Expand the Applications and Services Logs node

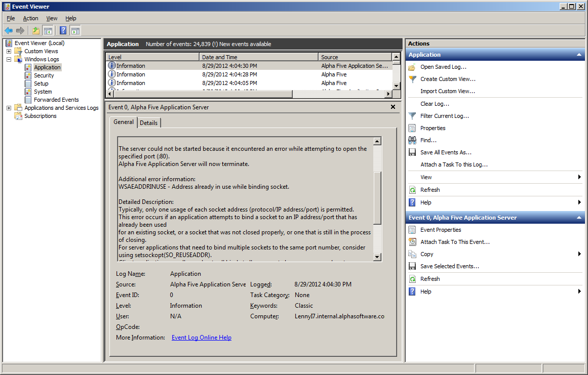pyautogui.click(x=9, y=108)
